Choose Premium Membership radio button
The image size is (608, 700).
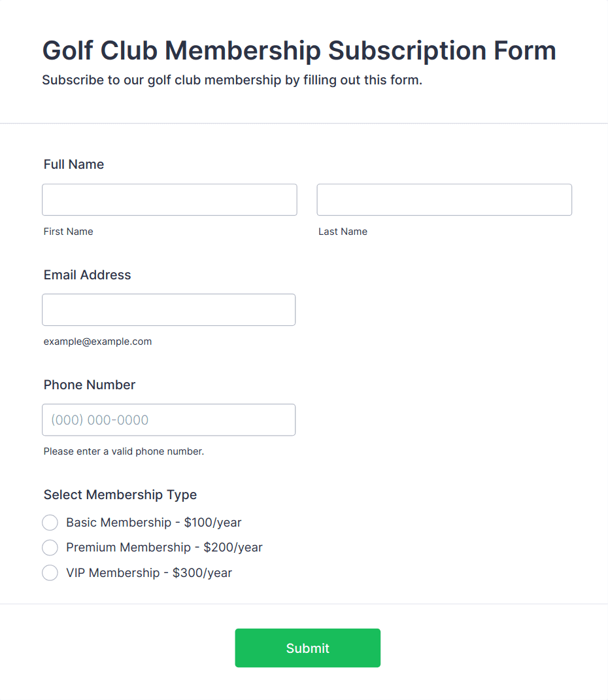pyautogui.click(x=50, y=548)
